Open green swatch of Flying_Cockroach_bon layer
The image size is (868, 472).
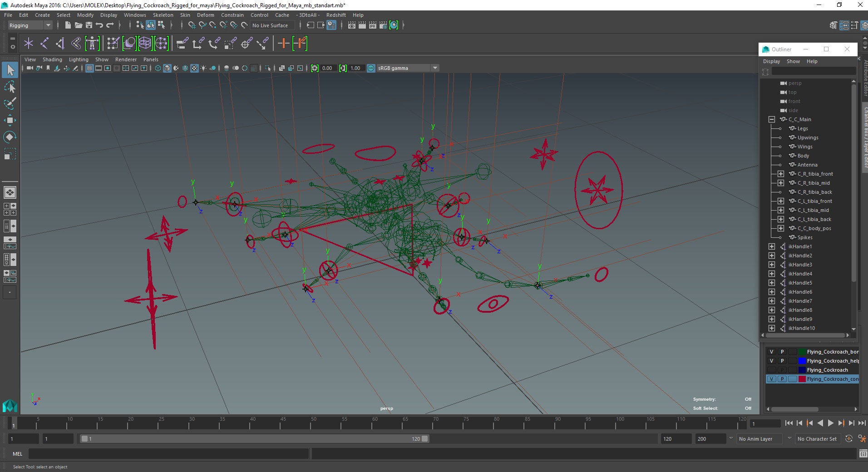tap(802, 352)
